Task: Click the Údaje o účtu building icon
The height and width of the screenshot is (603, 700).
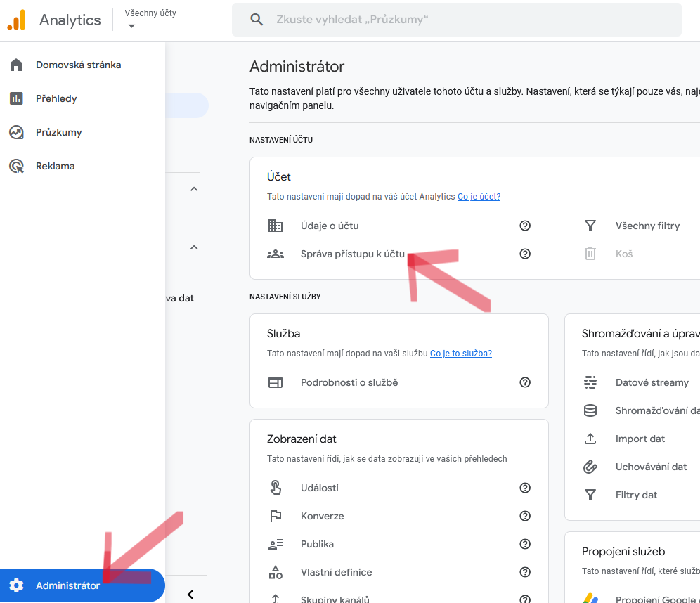Action: pyautogui.click(x=275, y=226)
